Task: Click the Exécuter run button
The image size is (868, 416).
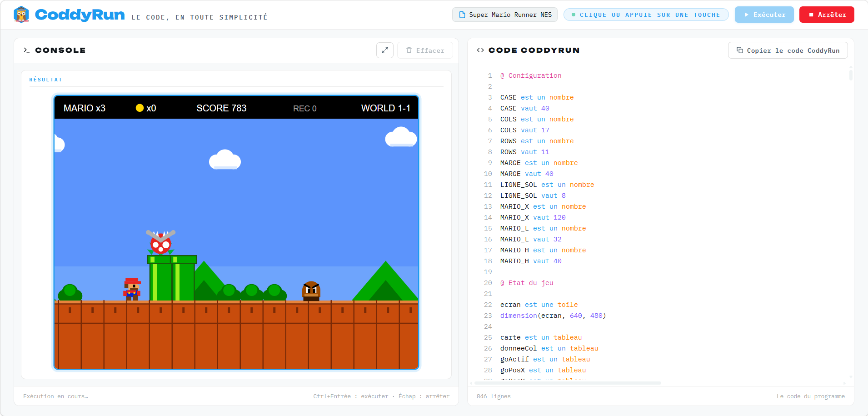Action: click(x=764, y=15)
